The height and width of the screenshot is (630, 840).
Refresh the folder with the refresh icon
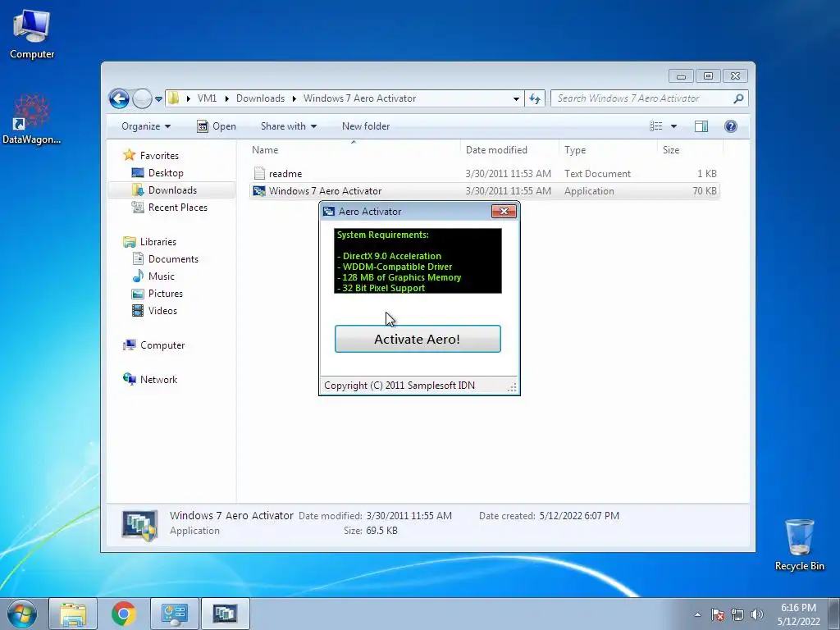(x=535, y=98)
